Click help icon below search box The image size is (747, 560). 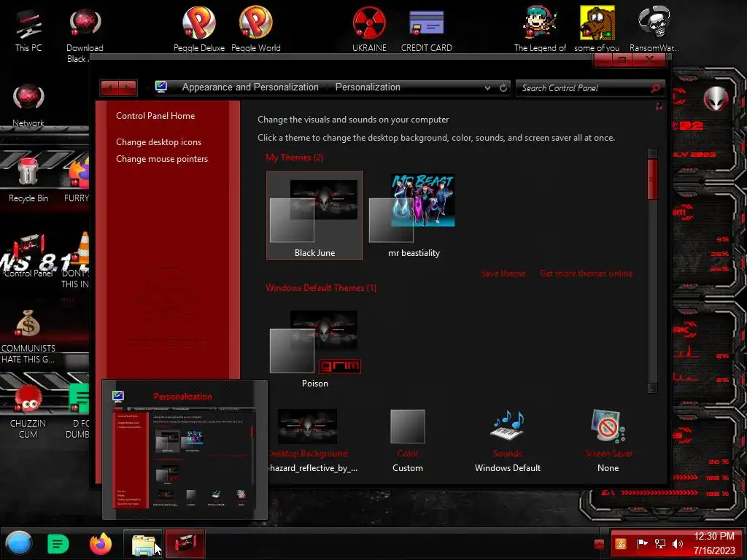(x=659, y=106)
